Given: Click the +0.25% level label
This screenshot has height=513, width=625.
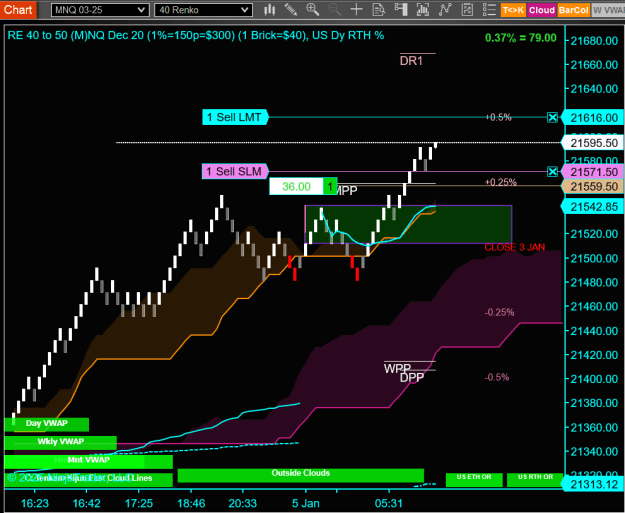Looking at the screenshot, I should 501,182.
